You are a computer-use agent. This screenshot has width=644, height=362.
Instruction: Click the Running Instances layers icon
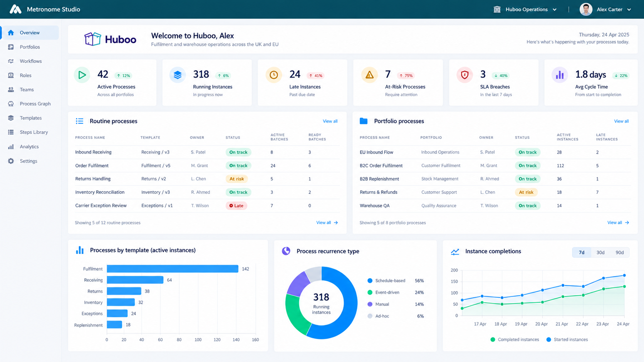click(178, 75)
